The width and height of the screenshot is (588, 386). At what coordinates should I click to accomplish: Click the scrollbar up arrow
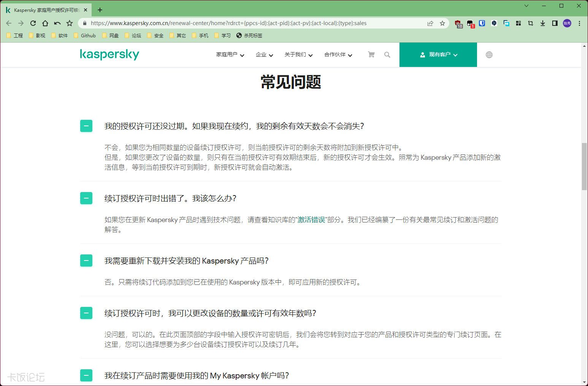click(x=584, y=46)
